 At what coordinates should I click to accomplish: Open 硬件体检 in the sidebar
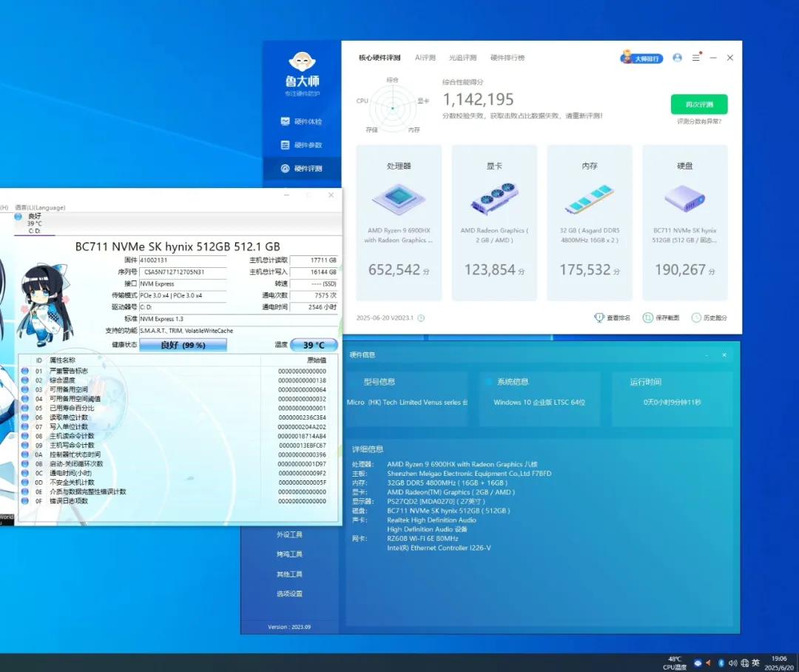302,121
